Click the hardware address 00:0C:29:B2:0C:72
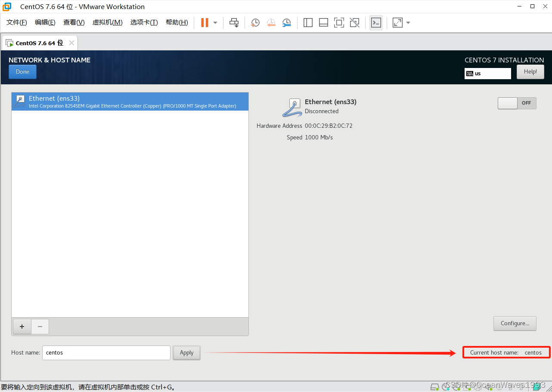Image resolution: width=552 pixels, height=392 pixels. [x=329, y=126]
